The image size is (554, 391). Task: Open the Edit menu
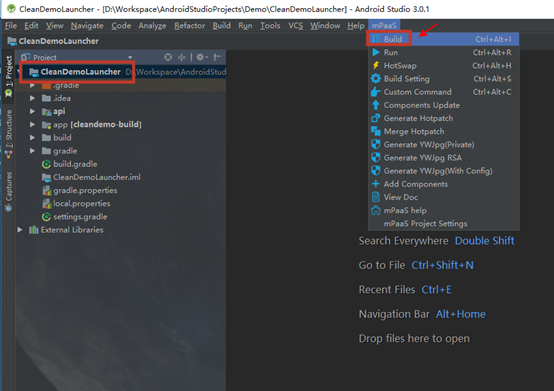[31, 26]
